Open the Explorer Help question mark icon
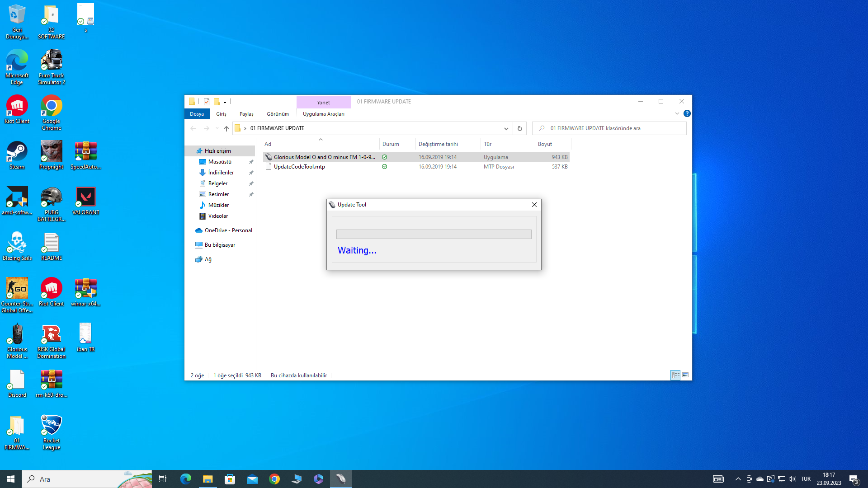The width and height of the screenshot is (868, 488). 687,113
